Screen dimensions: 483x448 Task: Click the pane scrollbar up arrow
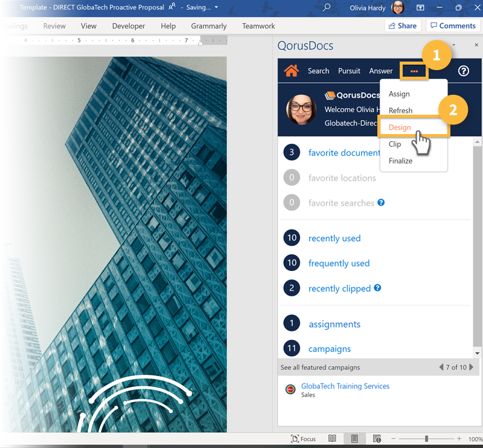coord(477,142)
